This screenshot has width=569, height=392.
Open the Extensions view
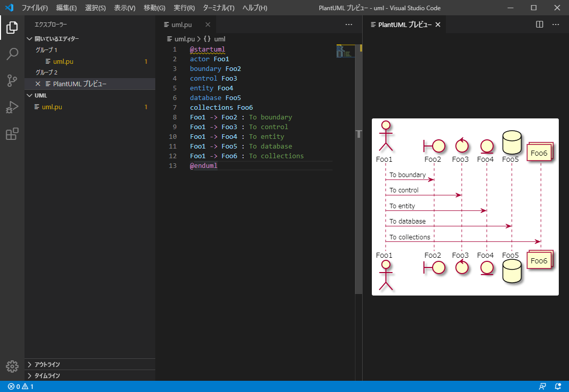coord(11,133)
